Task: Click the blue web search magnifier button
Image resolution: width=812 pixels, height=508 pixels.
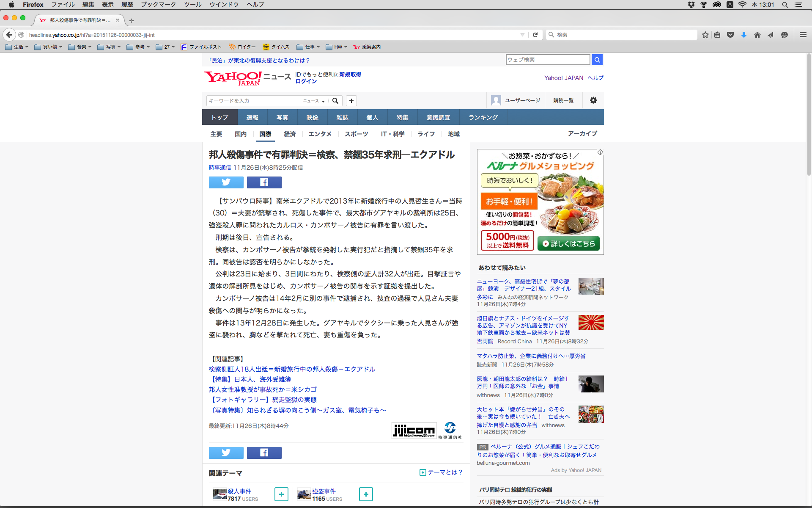Action: pyautogui.click(x=597, y=60)
